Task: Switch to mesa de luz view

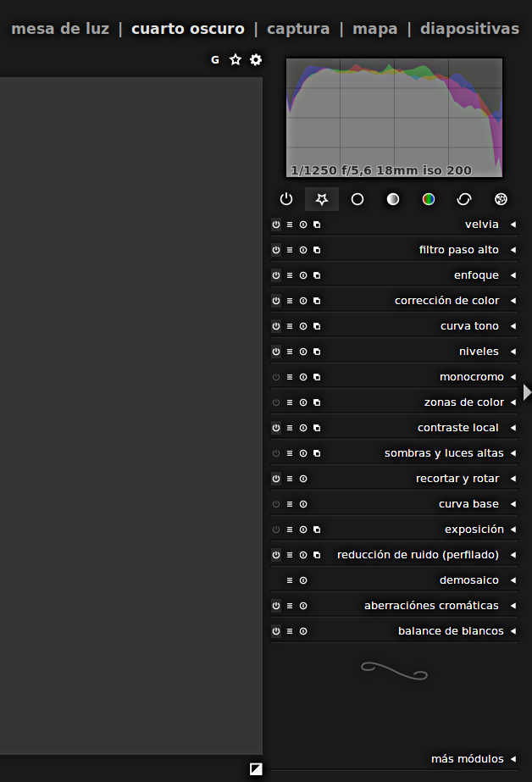Action: [x=60, y=29]
